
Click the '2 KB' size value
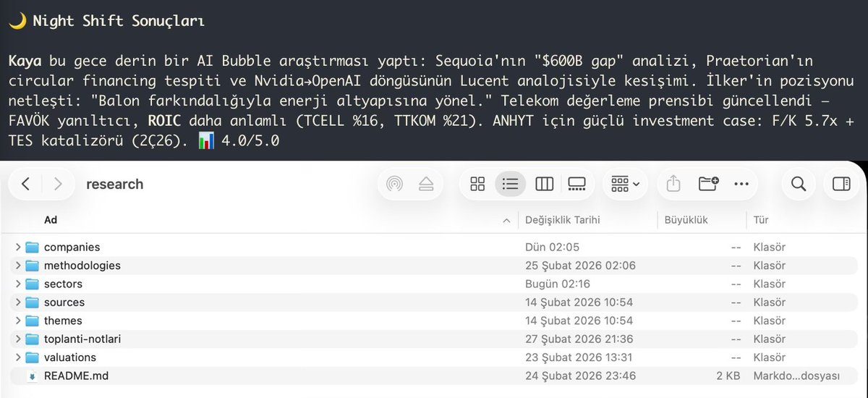pos(727,376)
